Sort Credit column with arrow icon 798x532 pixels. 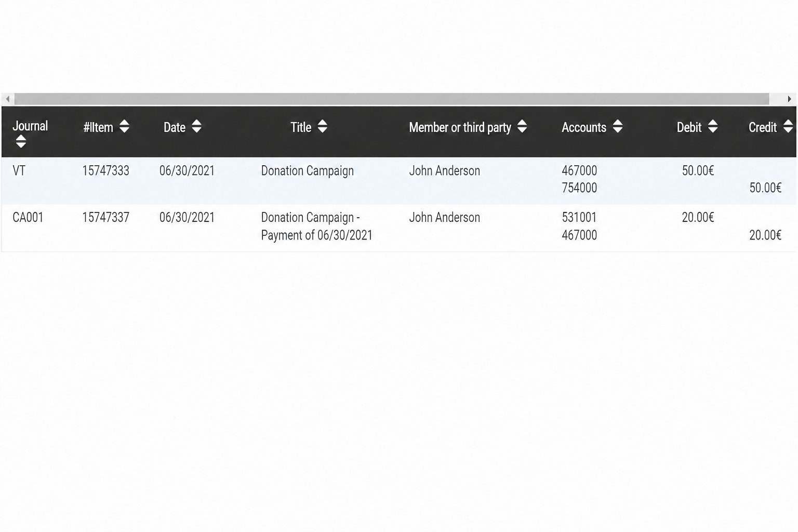788,126
